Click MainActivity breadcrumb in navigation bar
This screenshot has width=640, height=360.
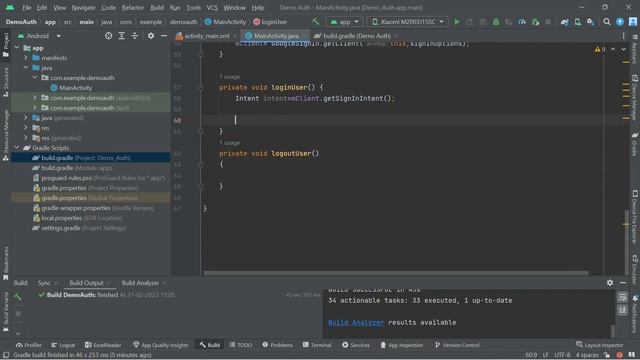pyautogui.click(x=225, y=22)
